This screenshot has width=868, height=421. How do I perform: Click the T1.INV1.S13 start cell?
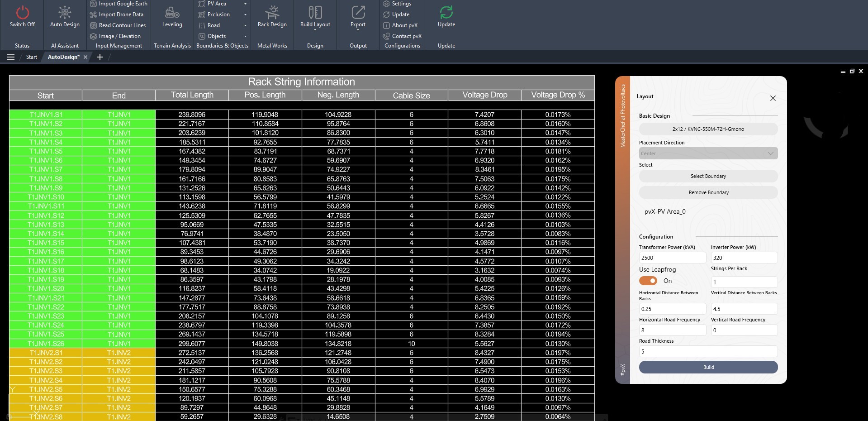coord(46,225)
